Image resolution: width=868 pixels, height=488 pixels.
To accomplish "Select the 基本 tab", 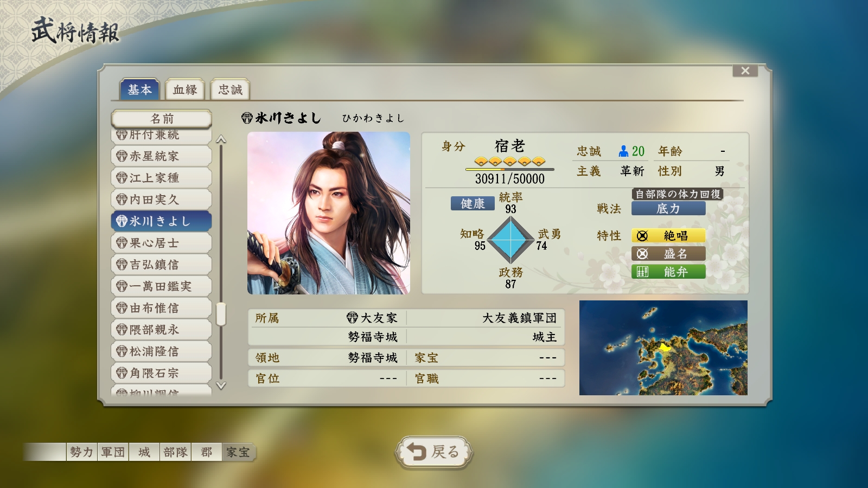I will pyautogui.click(x=139, y=89).
